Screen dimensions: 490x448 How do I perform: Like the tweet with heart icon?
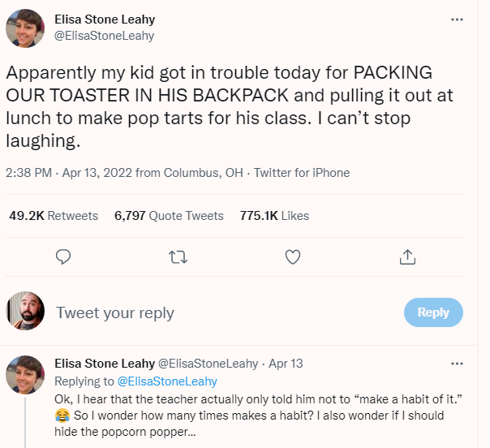(x=294, y=257)
